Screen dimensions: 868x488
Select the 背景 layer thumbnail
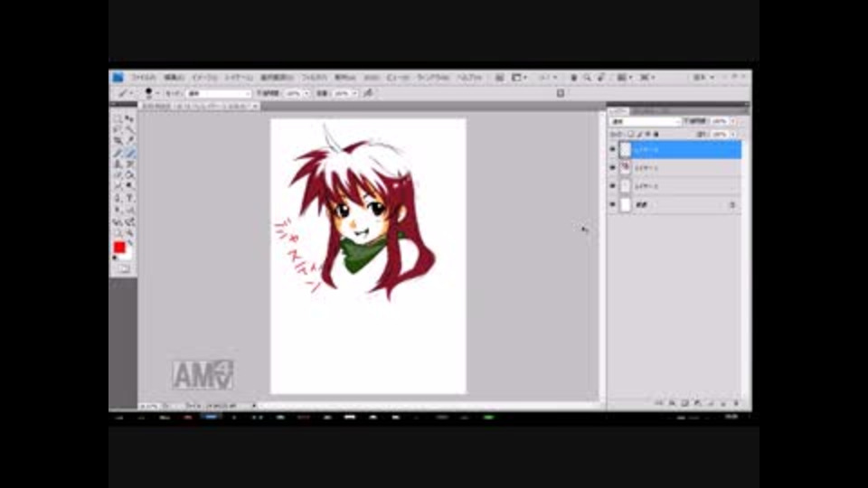[x=626, y=205]
